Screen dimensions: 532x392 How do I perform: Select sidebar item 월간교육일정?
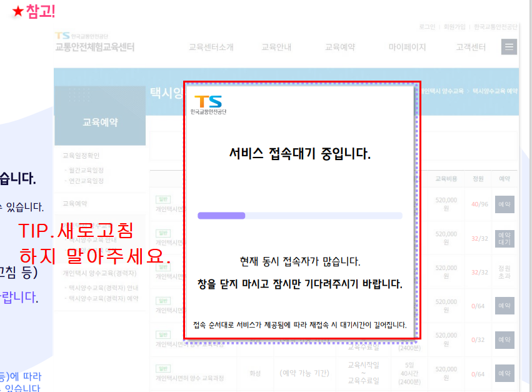86,170
